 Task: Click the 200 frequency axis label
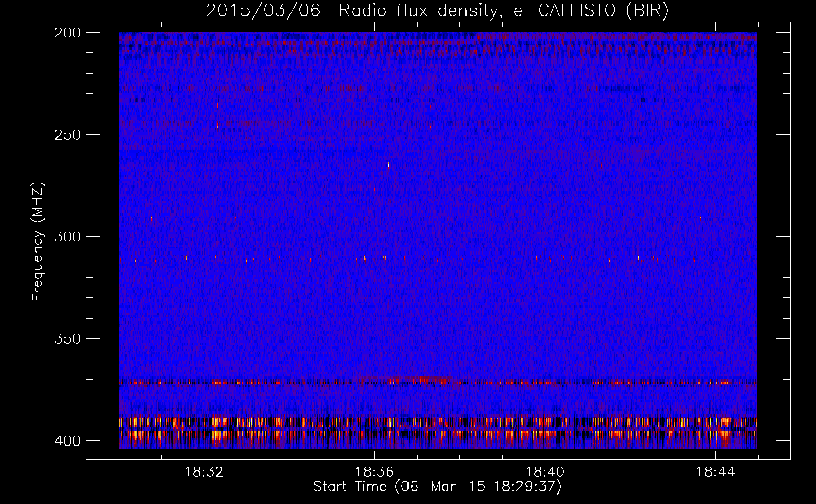coord(67,33)
